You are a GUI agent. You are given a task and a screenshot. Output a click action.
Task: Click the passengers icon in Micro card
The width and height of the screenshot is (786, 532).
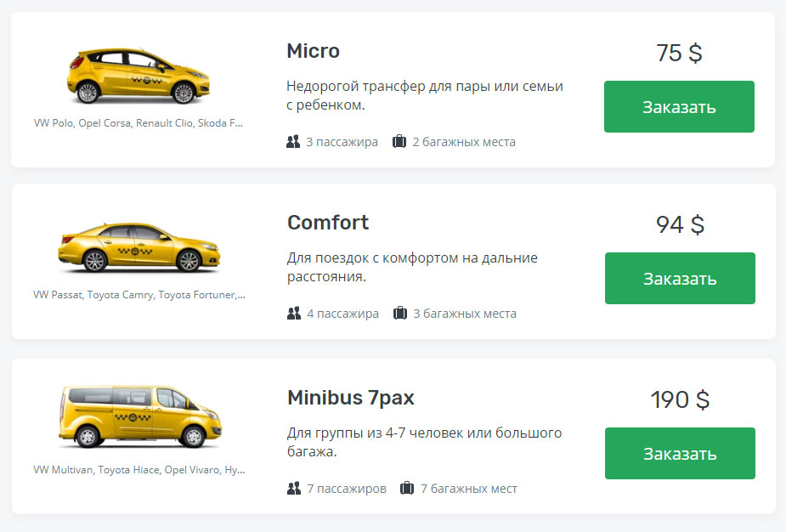click(293, 142)
